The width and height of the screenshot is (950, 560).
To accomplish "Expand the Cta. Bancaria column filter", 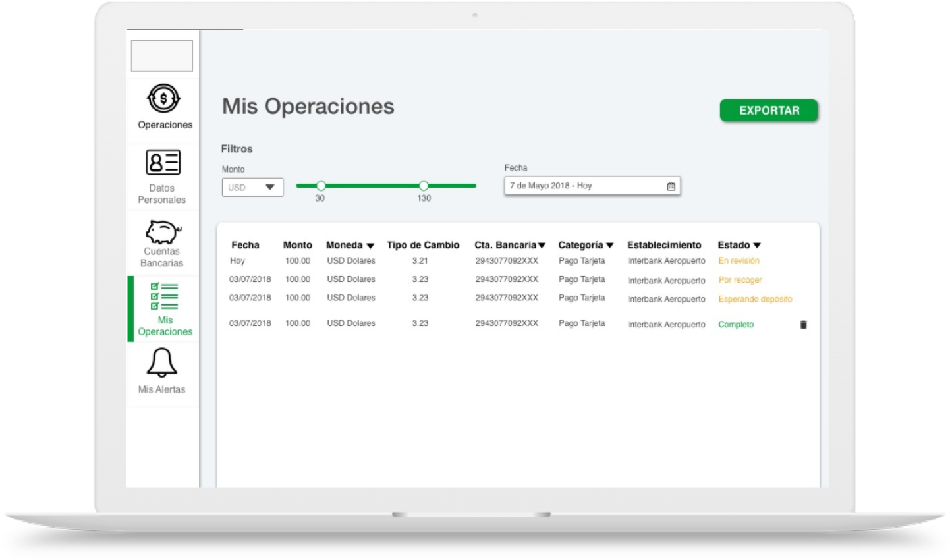I will 542,246.
